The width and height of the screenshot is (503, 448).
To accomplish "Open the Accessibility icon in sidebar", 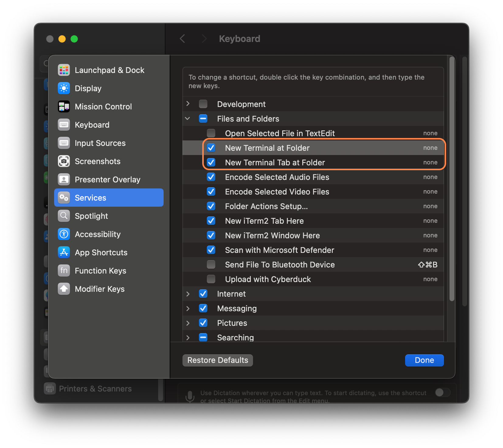I will 64,234.
